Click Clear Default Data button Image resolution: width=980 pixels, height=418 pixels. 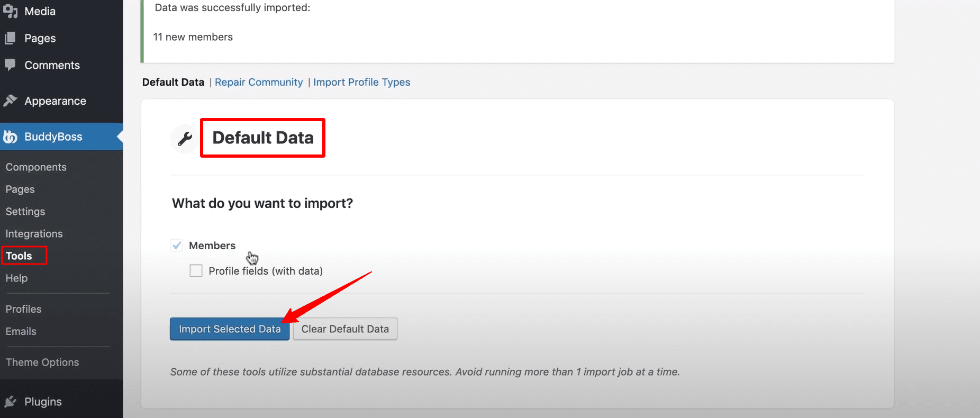click(x=345, y=329)
